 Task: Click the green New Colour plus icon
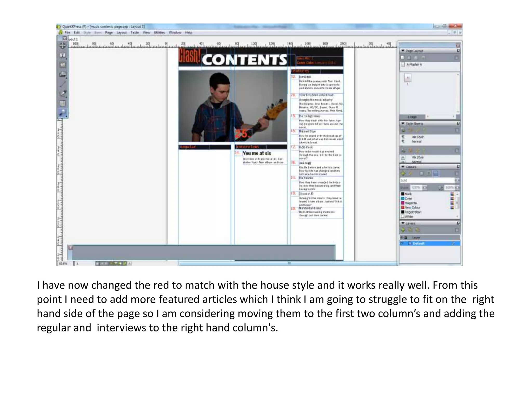pyautogui.click(x=403, y=173)
